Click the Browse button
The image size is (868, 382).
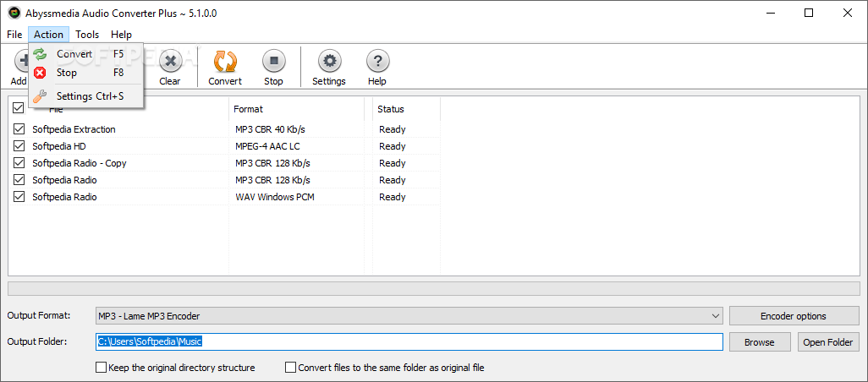point(760,342)
